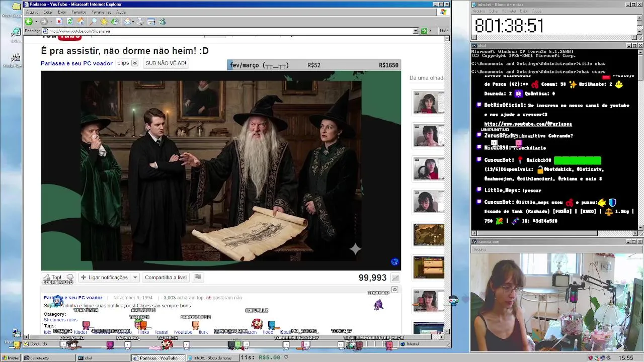
Task: Click the Compartilha a live! button
Action: coord(166,278)
